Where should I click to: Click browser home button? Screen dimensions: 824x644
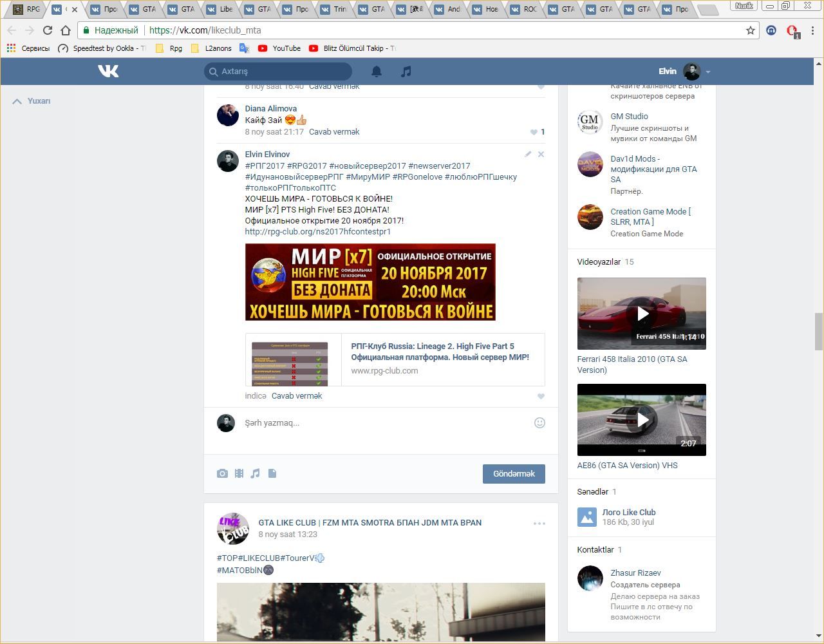pos(66,30)
